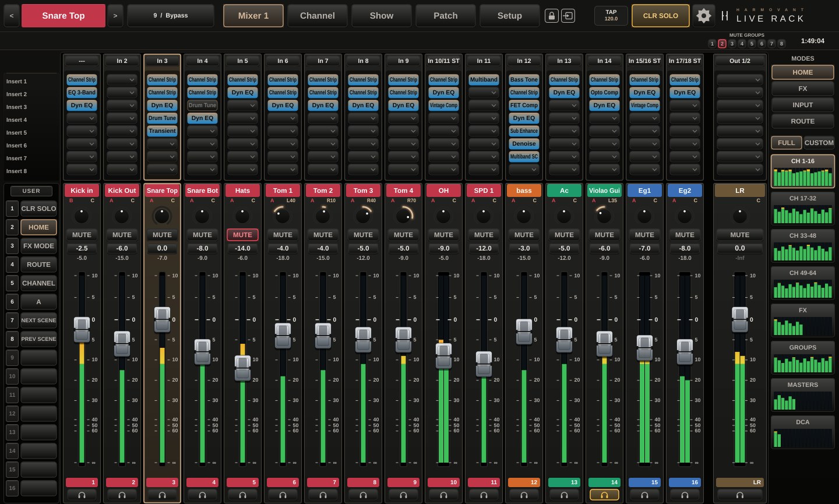Open the settings gear icon
Viewport: 839px width, 504px height.
click(x=703, y=16)
